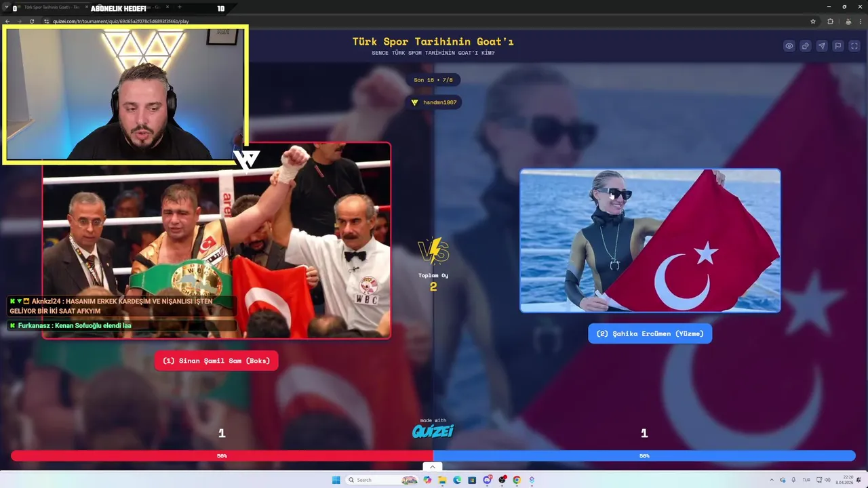Click the browser forward arrow
This screenshot has height=488, width=868.
[x=19, y=21]
